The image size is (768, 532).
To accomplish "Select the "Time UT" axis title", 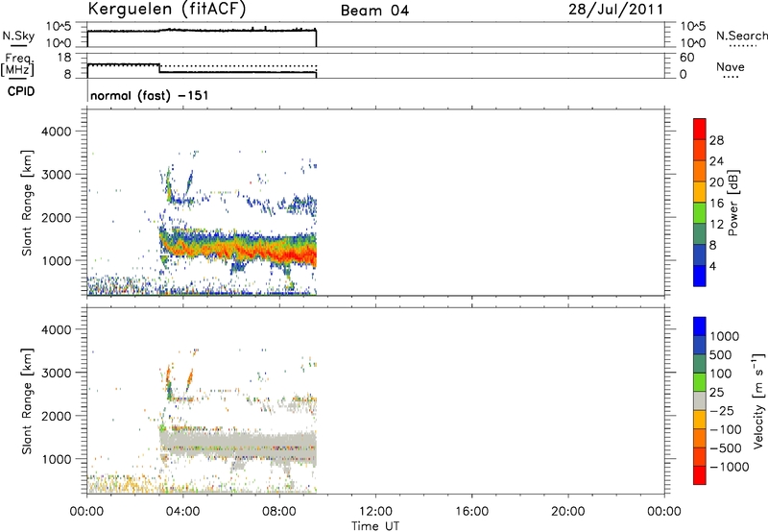I will [375, 526].
